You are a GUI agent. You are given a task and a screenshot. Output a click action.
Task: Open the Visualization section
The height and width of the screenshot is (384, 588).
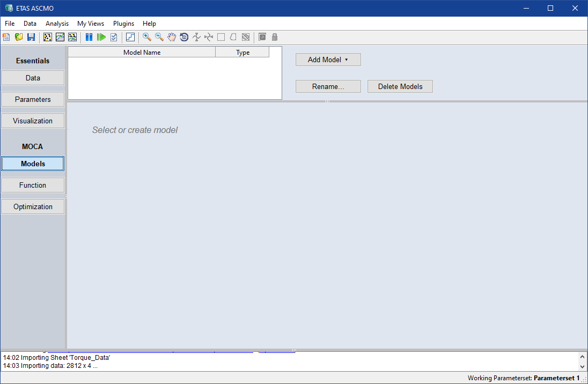coord(33,121)
